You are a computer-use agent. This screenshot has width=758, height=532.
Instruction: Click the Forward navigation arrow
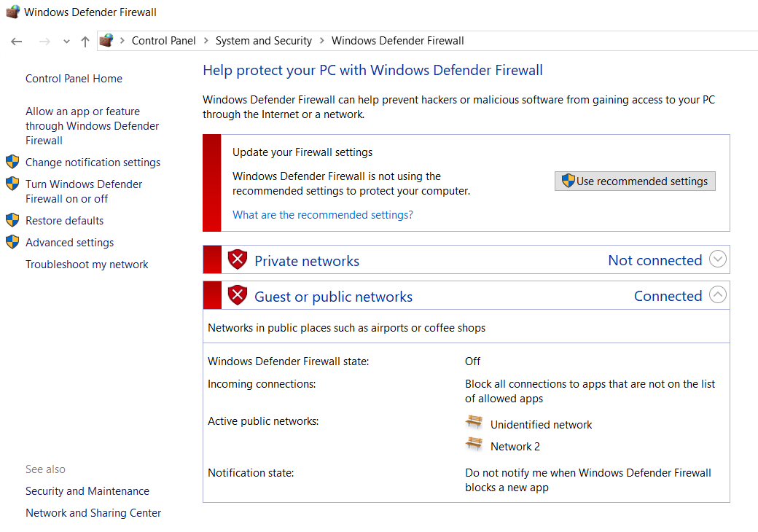coord(44,42)
